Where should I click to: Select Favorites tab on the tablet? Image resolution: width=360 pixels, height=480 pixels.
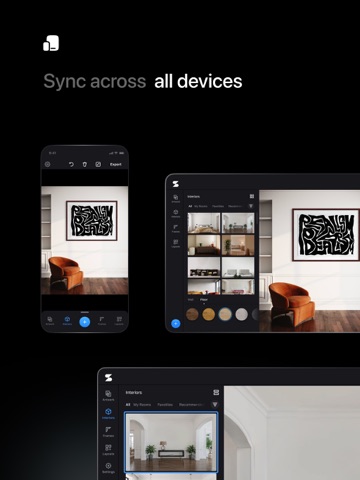218,206
